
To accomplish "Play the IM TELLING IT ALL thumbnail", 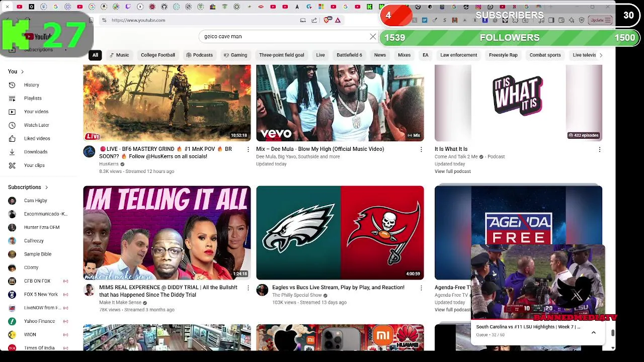I will [x=167, y=233].
